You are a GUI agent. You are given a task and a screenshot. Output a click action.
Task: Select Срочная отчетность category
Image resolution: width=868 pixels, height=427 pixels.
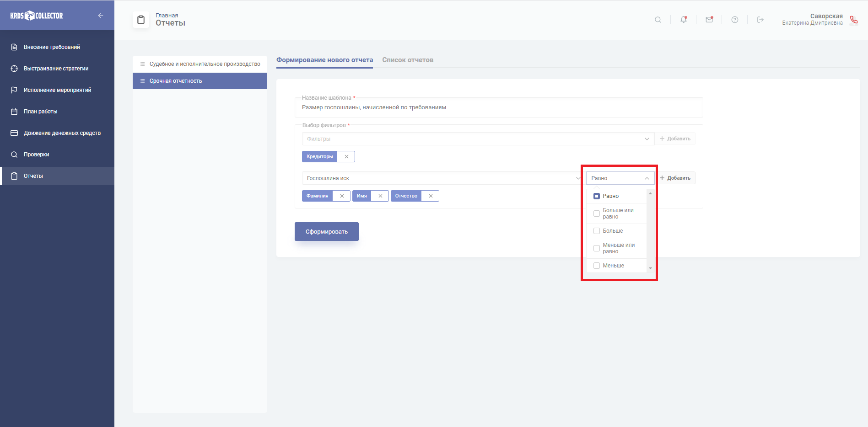[x=200, y=81]
